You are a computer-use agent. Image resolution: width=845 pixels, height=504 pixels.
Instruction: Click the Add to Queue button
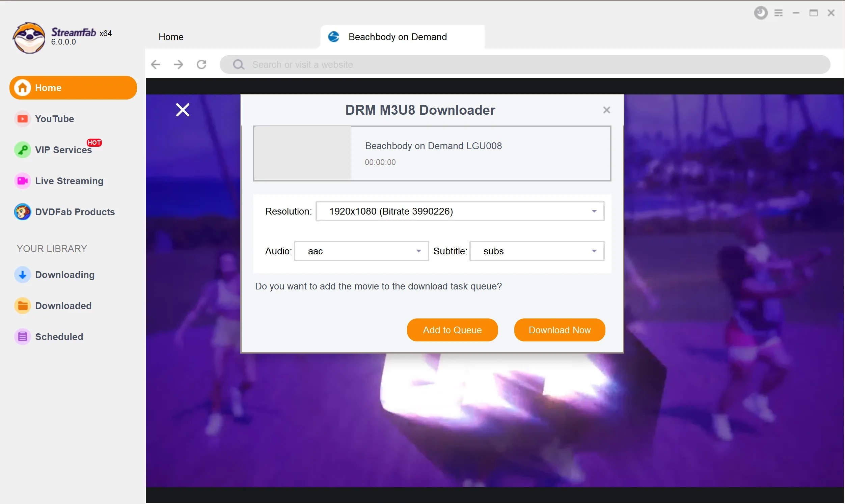coord(452,329)
